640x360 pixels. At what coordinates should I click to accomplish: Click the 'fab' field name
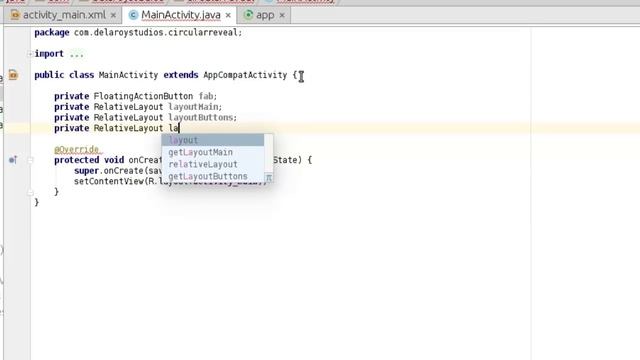206,96
